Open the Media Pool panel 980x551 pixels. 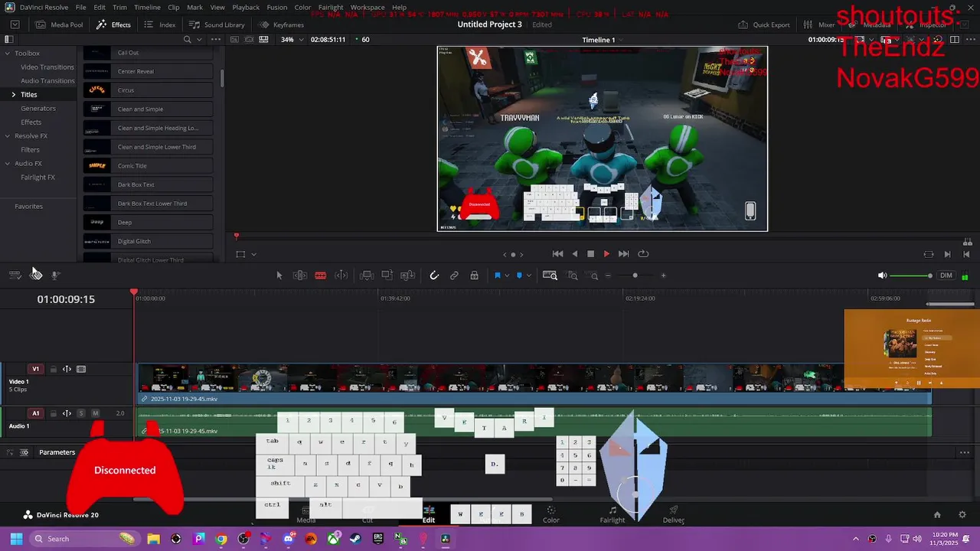point(59,24)
